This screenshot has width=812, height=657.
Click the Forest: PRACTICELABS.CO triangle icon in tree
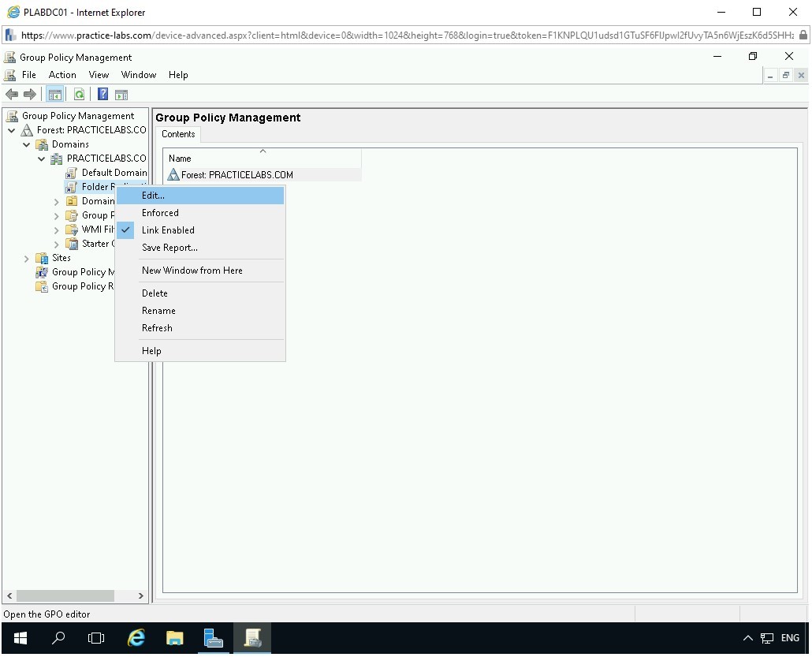point(27,130)
